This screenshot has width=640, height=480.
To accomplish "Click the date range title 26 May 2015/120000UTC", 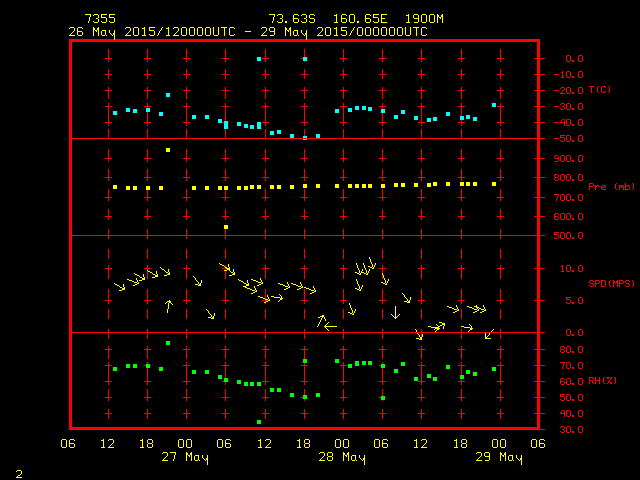I will (x=152, y=32).
